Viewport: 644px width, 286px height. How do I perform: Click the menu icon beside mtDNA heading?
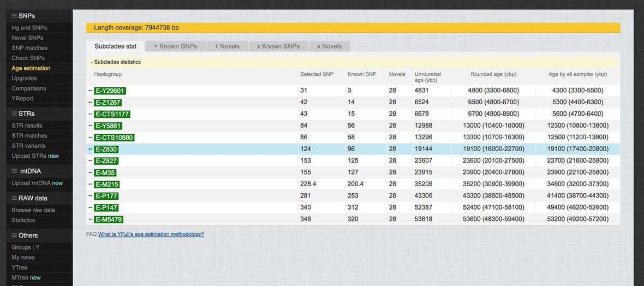point(15,171)
